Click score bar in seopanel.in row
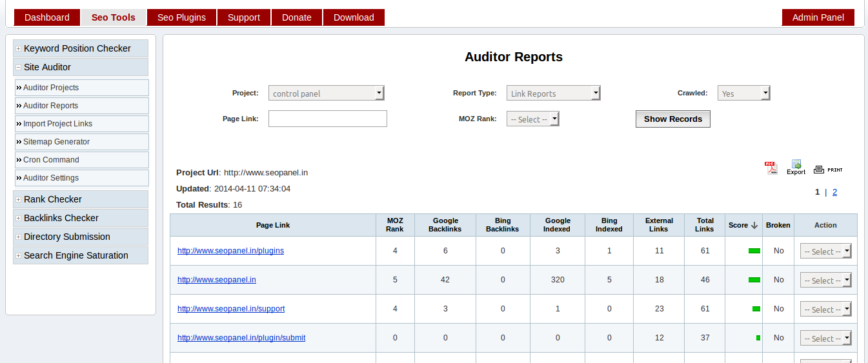The height and width of the screenshot is (363, 868). 754,280
